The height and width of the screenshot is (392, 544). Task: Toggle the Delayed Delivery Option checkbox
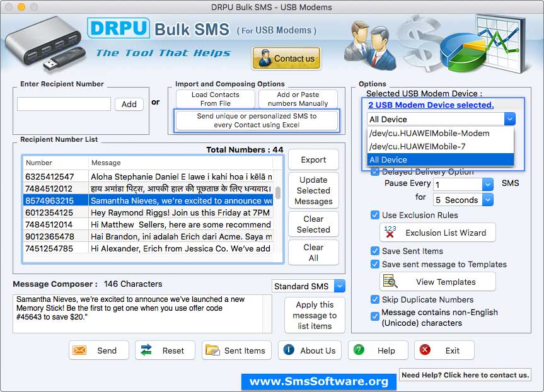click(374, 171)
